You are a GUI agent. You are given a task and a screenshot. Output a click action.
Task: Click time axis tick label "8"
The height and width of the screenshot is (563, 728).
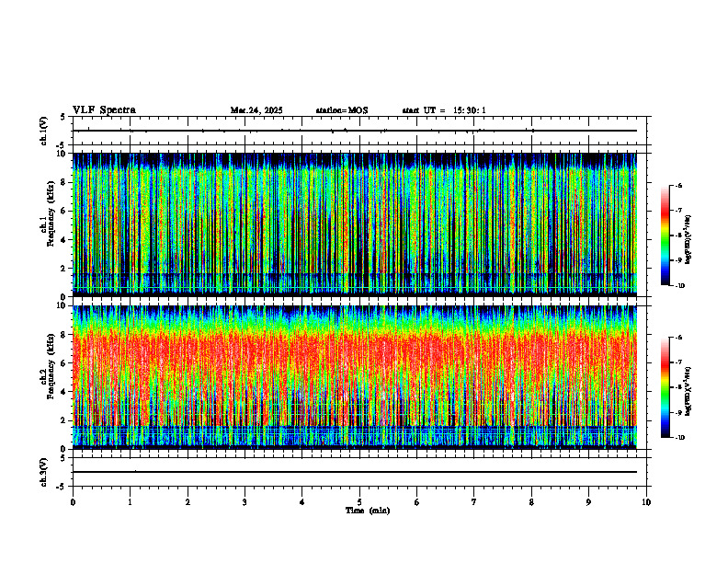531,502
